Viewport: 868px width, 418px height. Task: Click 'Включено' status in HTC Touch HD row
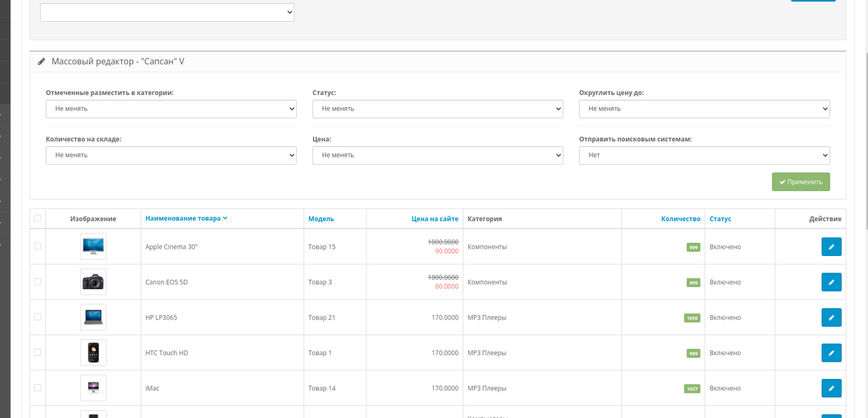point(726,353)
